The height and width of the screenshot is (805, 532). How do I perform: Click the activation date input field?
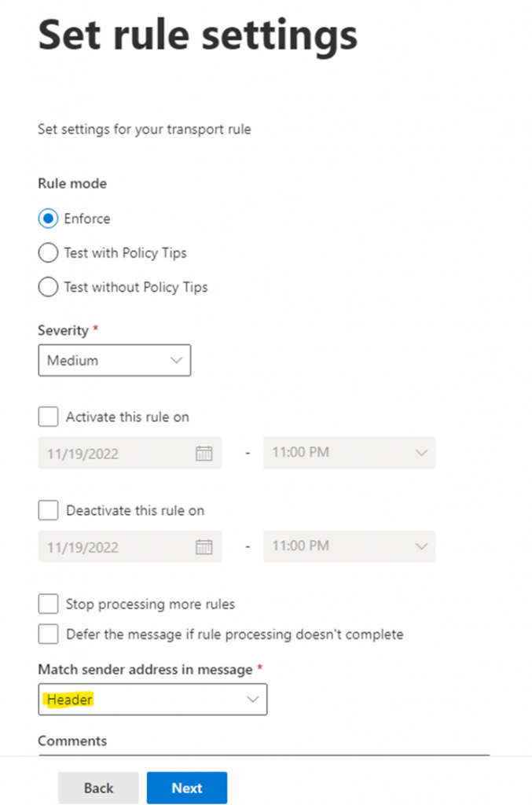[x=114, y=453]
